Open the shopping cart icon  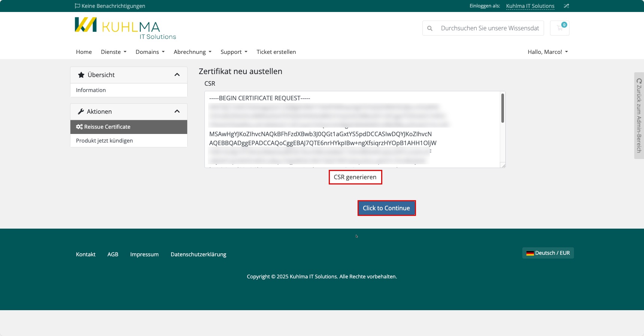[560, 28]
